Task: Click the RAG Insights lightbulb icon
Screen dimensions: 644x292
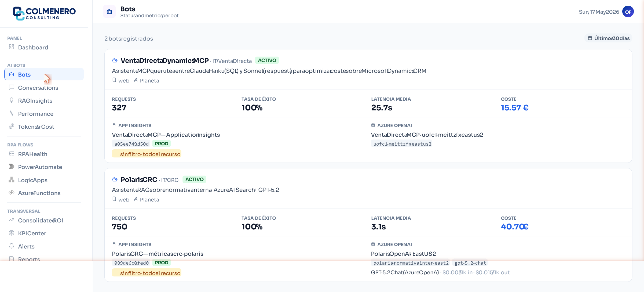Action: pos(12,100)
